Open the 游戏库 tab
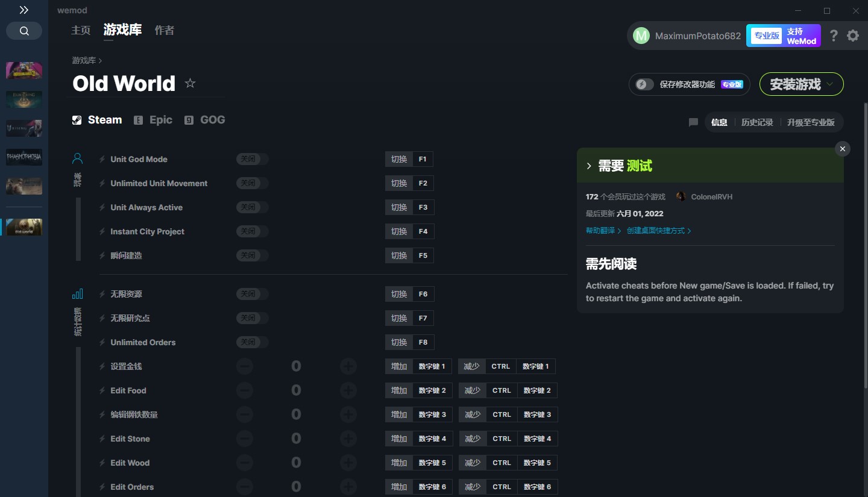This screenshot has width=868, height=497. [122, 30]
